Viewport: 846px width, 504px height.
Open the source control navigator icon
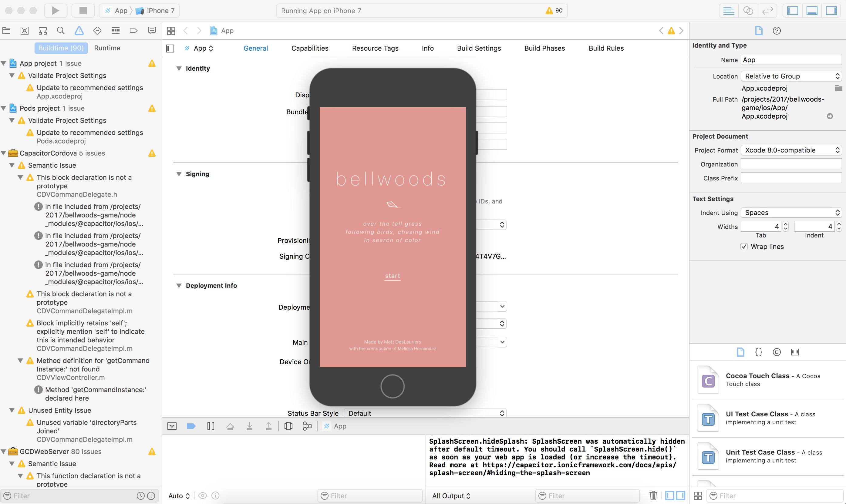click(x=25, y=31)
